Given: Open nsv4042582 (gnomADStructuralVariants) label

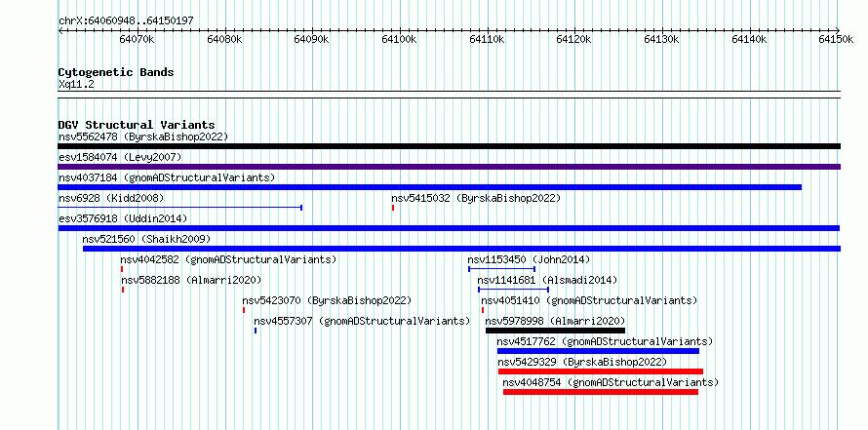Looking at the screenshot, I should click(228, 259).
